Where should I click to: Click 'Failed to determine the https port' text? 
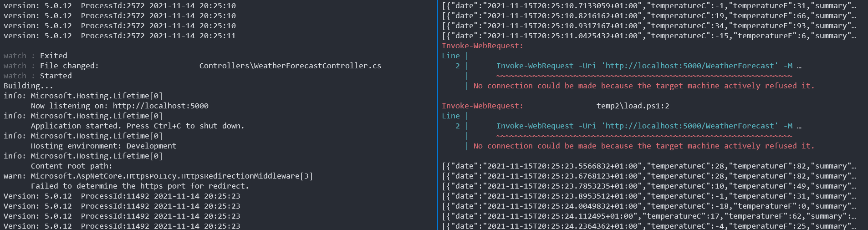point(140,186)
